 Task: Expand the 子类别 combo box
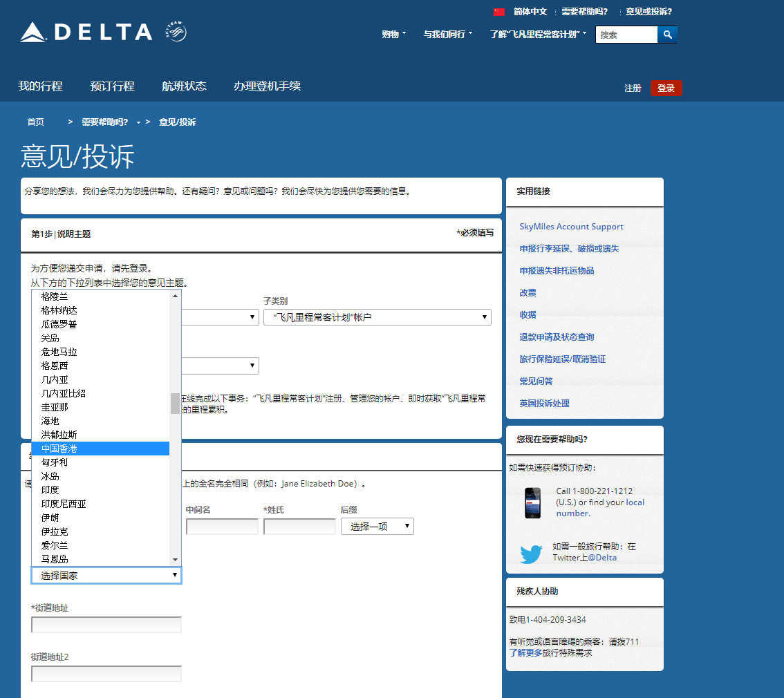[x=377, y=317]
